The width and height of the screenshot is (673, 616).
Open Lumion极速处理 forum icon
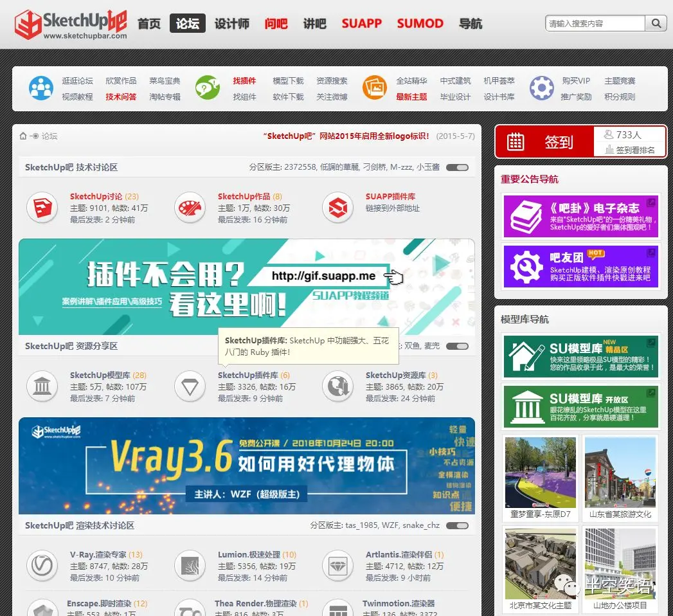point(190,566)
